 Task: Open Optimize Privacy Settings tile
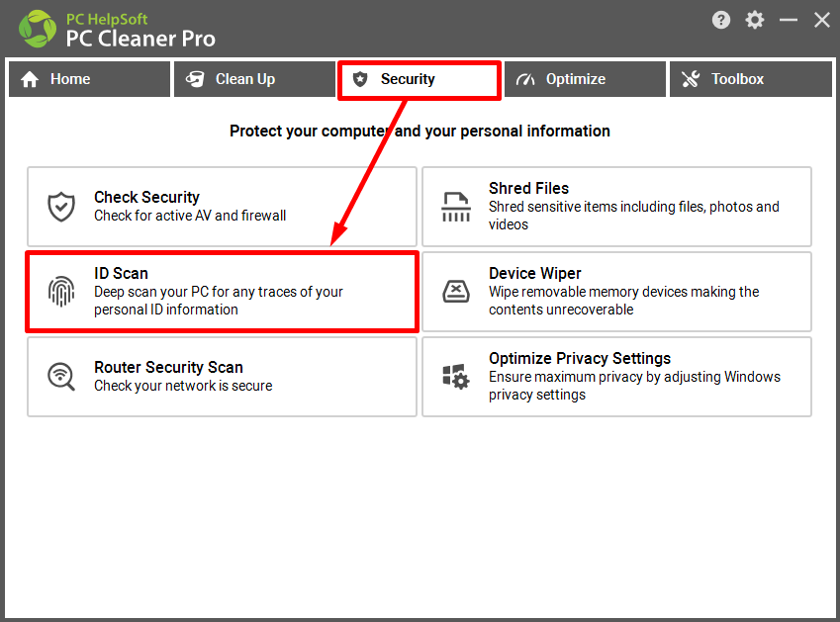pyautogui.click(x=616, y=377)
